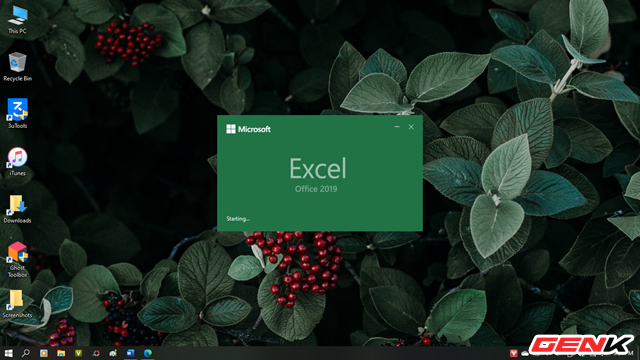Viewport: 640px width, 360px height.
Task: Click the "Excel" title text
Action: [318, 168]
